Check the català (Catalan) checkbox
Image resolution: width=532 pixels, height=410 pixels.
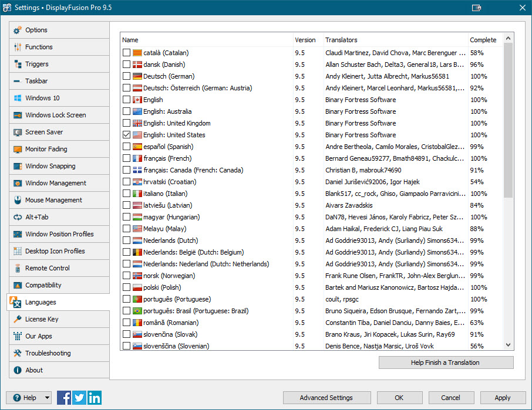(x=127, y=53)
